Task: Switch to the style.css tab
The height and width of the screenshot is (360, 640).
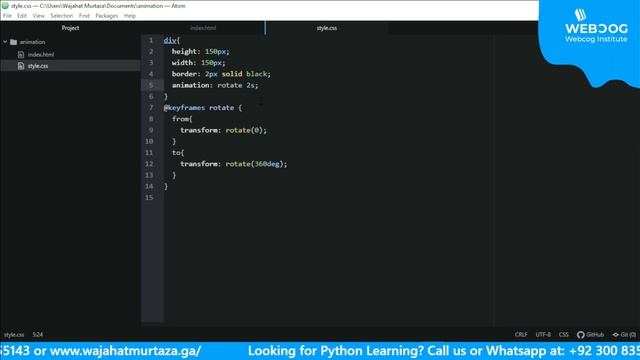Action: coord(327,28)
